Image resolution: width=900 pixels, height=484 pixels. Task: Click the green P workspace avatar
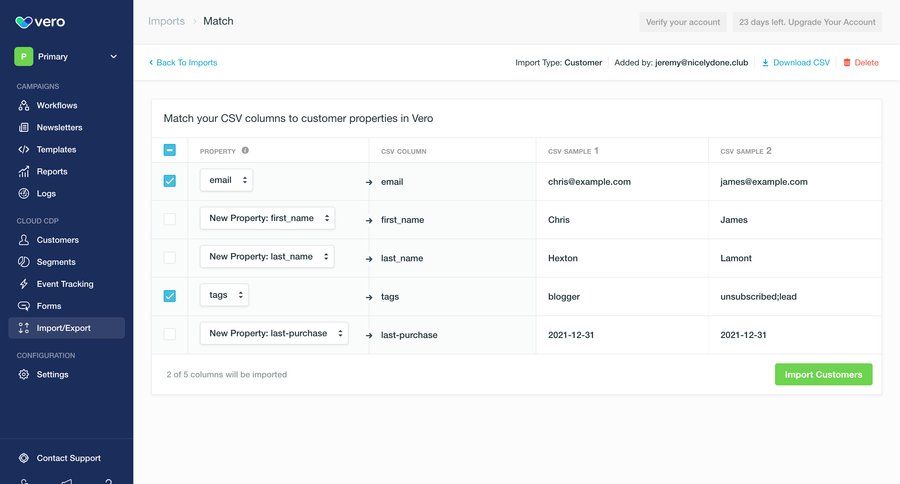[24, 56]
